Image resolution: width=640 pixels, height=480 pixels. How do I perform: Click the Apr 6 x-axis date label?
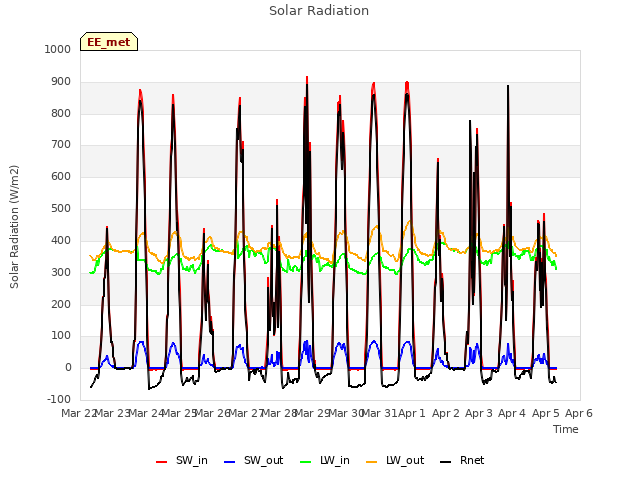click(x=579, y=413)
